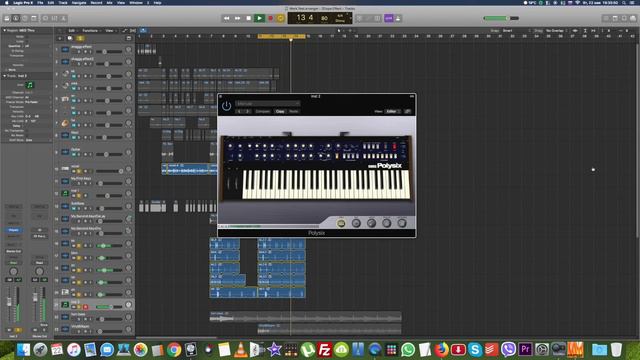Toggle the yellow solo button in track header toolbar

coord(80,38)
